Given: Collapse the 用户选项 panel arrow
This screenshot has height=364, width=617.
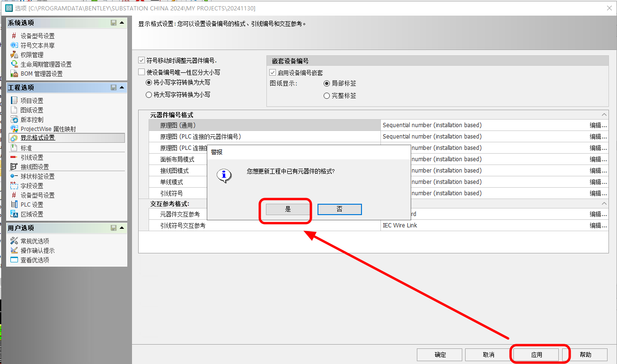Looking at the screenshot, I should point(122,228).
